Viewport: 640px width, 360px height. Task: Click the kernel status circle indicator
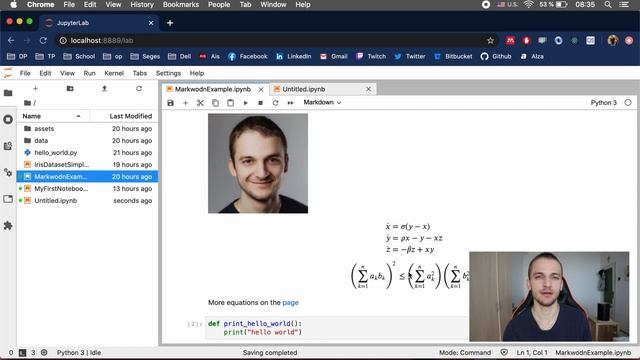[x=628, y=102]
